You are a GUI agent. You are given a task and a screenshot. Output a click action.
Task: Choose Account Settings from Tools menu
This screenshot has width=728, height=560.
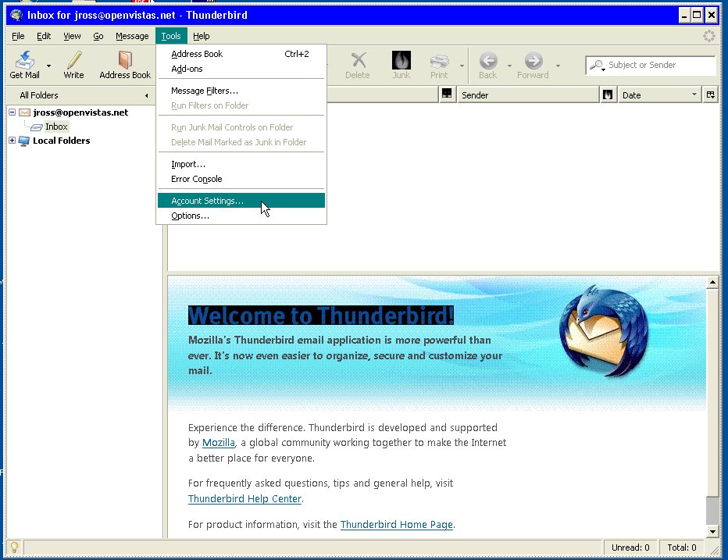tap(241, 201)
